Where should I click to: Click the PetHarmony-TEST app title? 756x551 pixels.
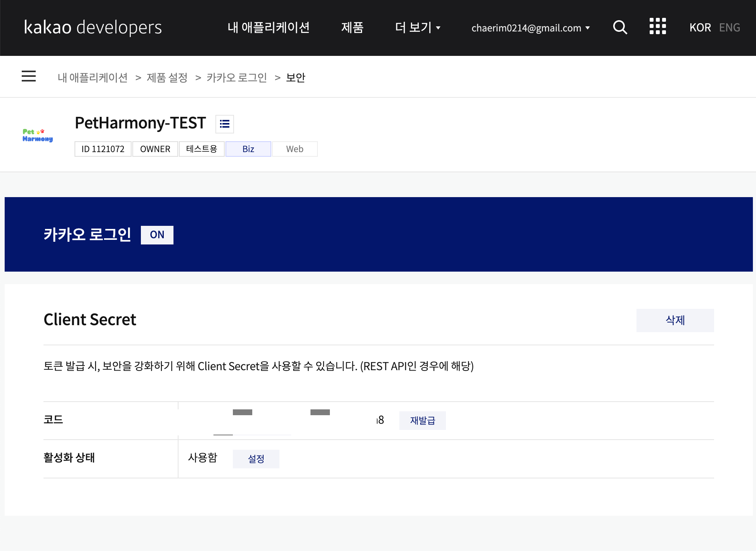pyautogui.click(x=140, y=123)
